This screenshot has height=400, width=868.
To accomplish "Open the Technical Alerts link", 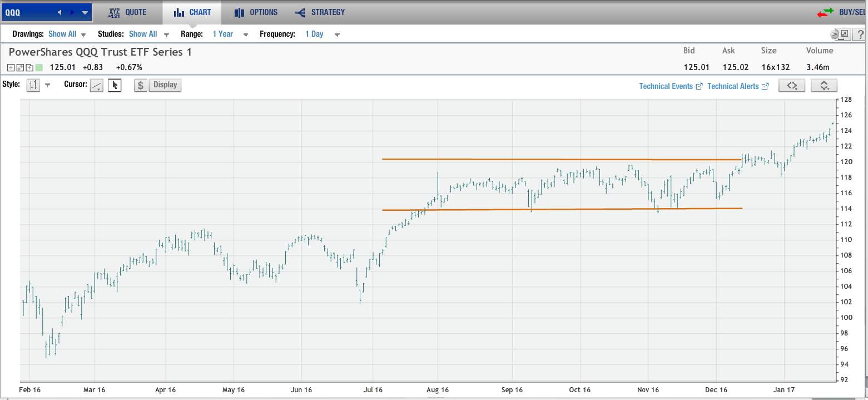I will (x=738, y=86).
